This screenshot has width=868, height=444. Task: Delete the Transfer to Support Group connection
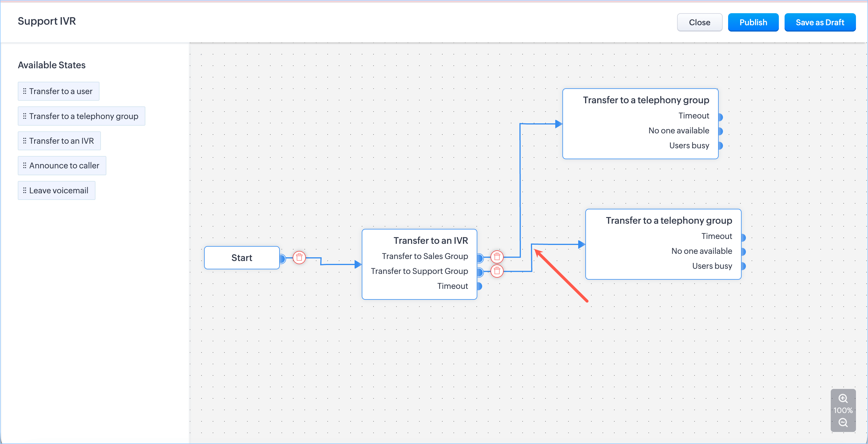pyautogui.click(x=497, y=271)
